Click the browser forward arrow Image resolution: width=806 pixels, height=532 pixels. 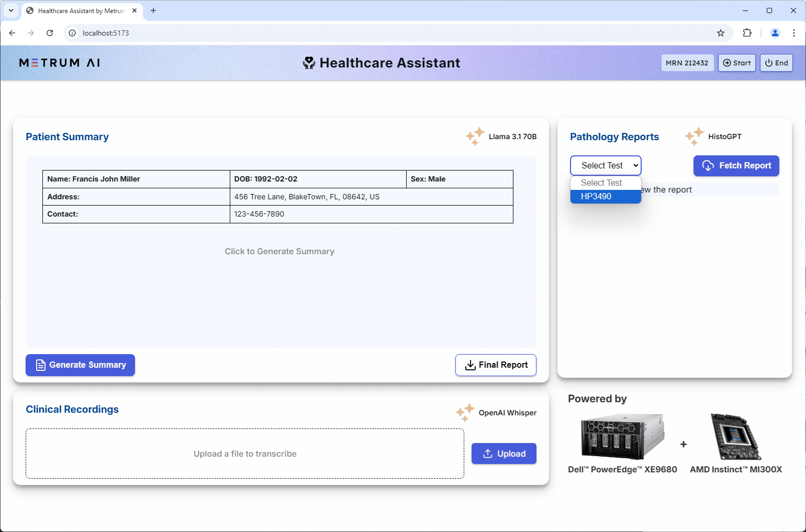(x=31, y=33)
